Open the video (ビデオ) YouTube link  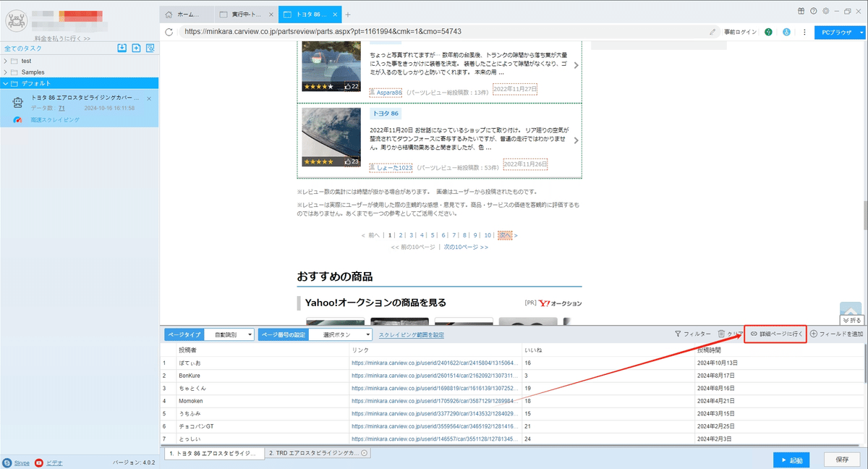click(x=54, y=462)
